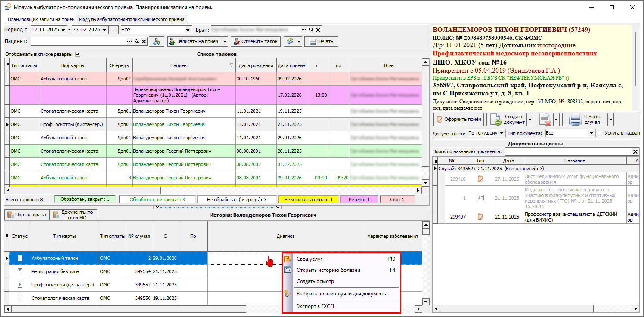Select Свод услуг in context menu
The width and height of the screenshot is (644, 317).
click(310, 259)
